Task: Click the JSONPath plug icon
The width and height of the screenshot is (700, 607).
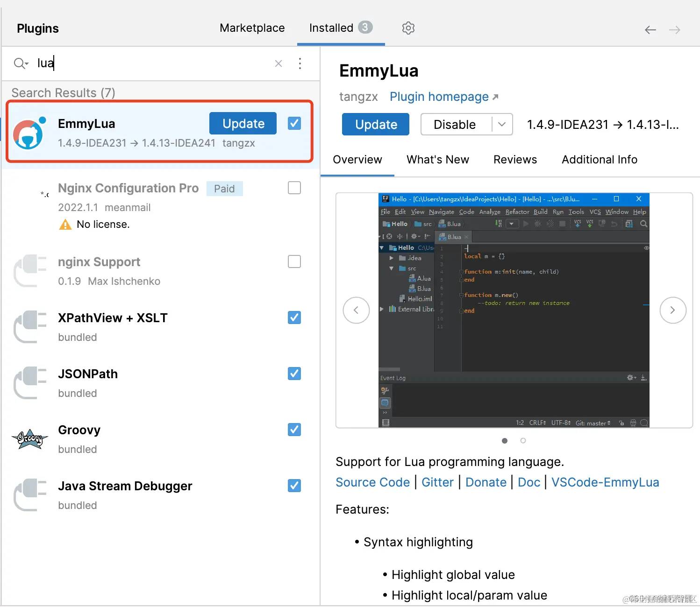Action: 30,383
